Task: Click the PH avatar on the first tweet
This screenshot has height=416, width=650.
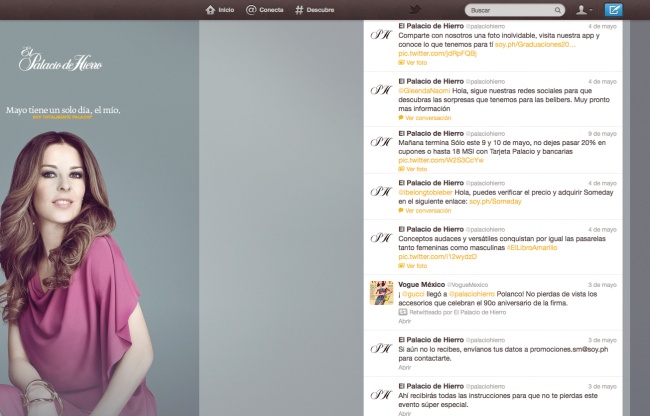Action: [381, 35]
